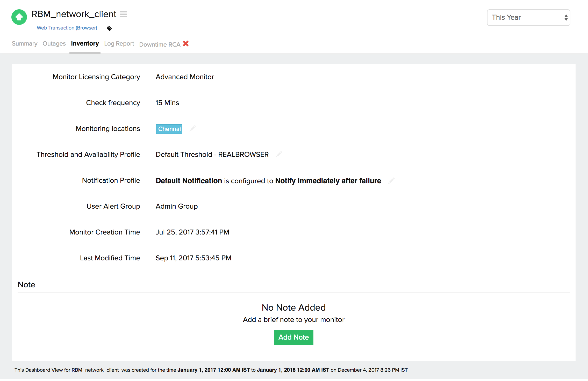Open the Web Transaction (Browser) link
This screenshot has width=588, height=381.
pos(67,28)
